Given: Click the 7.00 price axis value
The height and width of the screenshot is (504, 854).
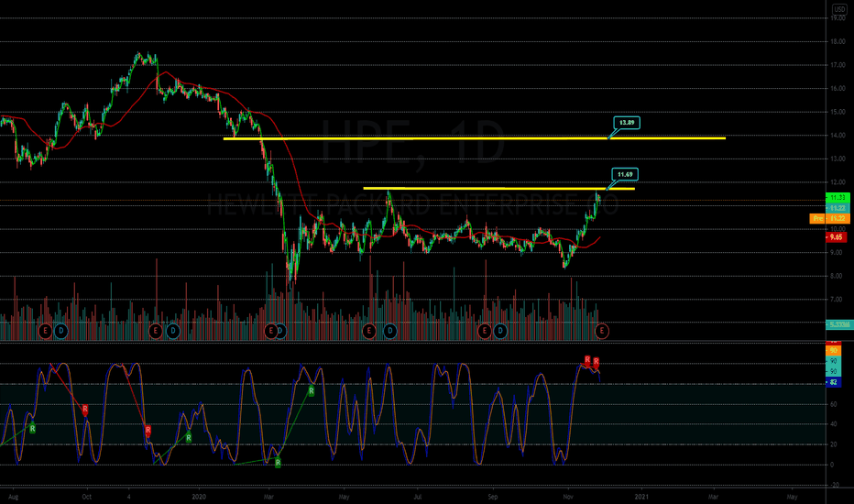Looking at the screenshot, I should 837,299.
